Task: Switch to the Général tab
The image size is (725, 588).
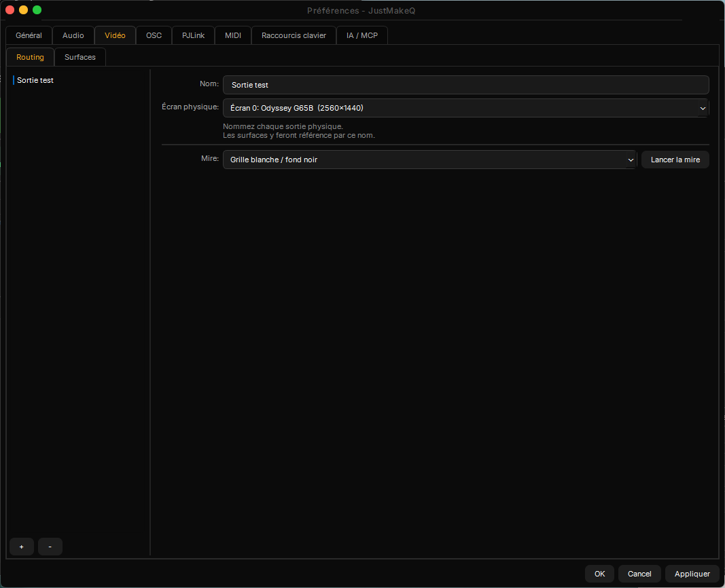Action: pyautogui.click(x=29, y=35)
